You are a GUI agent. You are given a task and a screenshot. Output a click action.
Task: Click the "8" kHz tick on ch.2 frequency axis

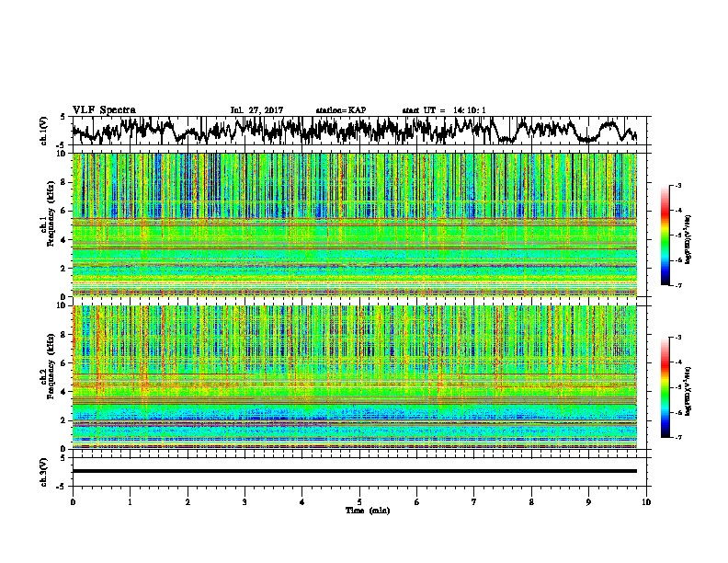(64, 335)
